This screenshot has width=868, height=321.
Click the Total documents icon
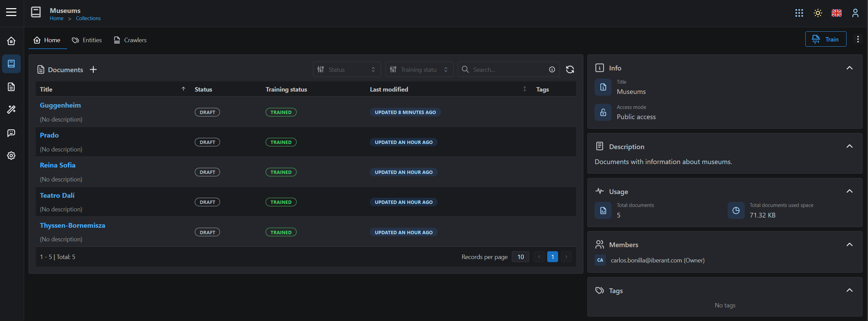click(603, 210)
